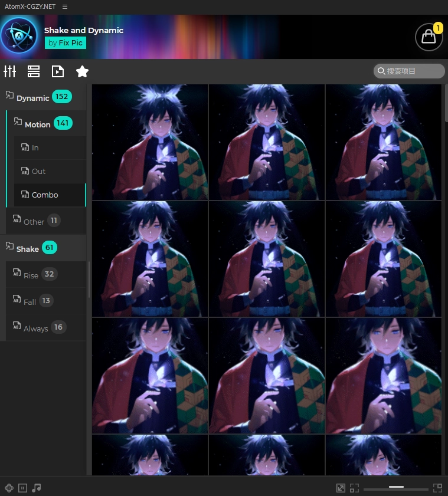Select the second row's third preset thumbnail
The height and width of the screenshot is (496, 448).
pyautogui.click(x=384, y=259)
